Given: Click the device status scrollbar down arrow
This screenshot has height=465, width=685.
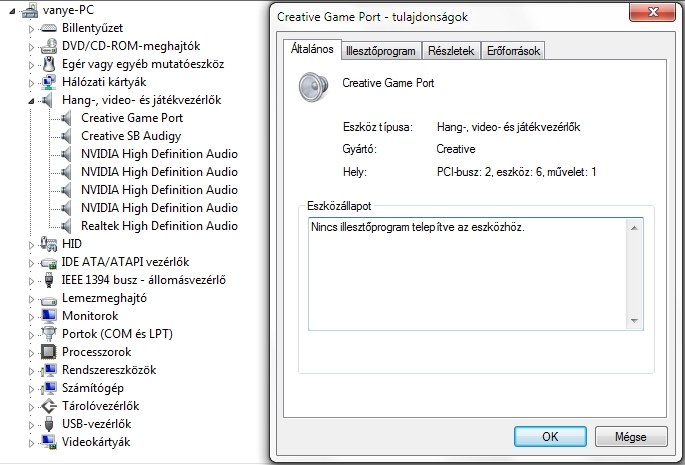Looking at the screenshot, I should pyautogui.click(x=634, y=321).
